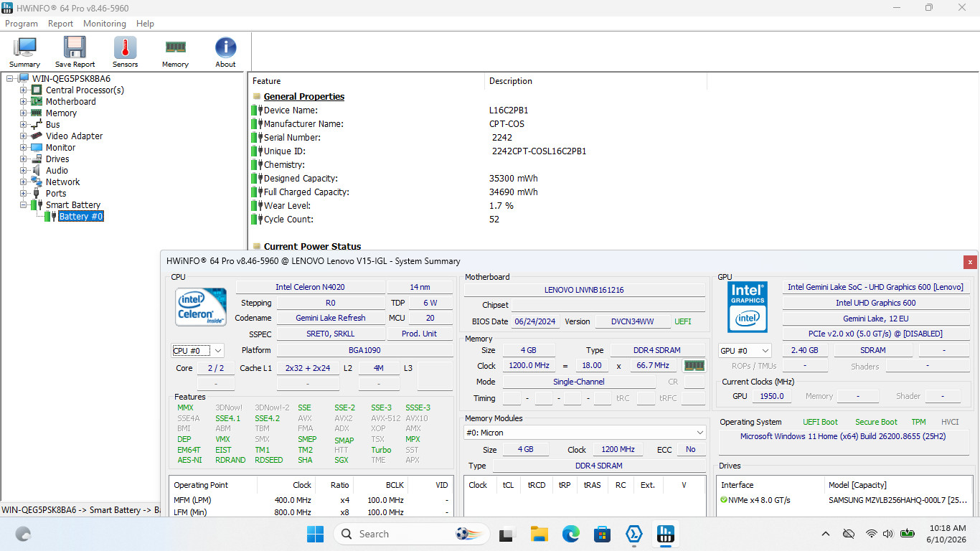The width and height of the screenshot is (980, 551).
Task: Collapse the Smart Battery node
Action: (x=24, y=205)
